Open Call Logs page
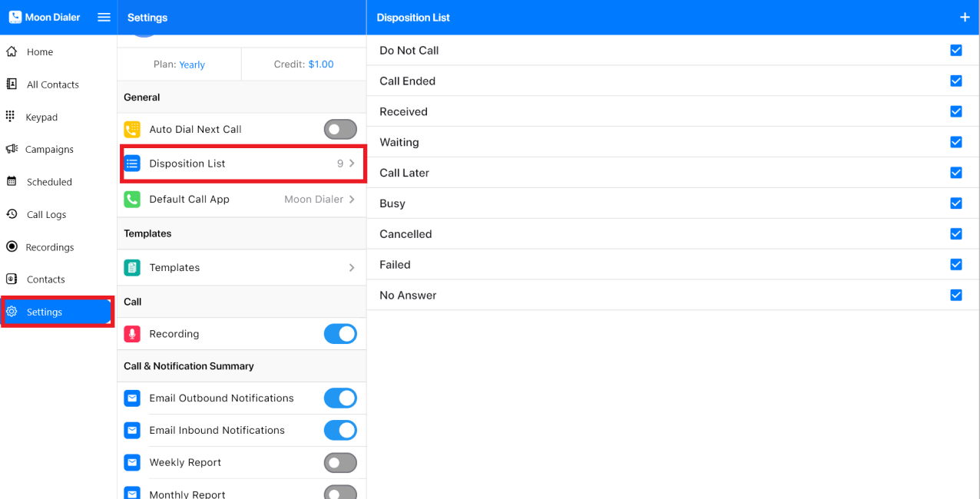Viewport: 980px width, 499px height. click(46, 215)
